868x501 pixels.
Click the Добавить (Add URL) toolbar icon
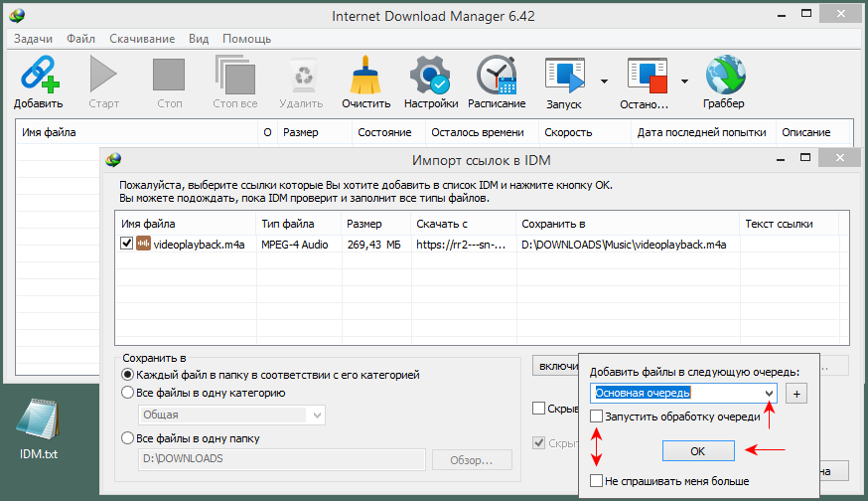tap(38, 76)
